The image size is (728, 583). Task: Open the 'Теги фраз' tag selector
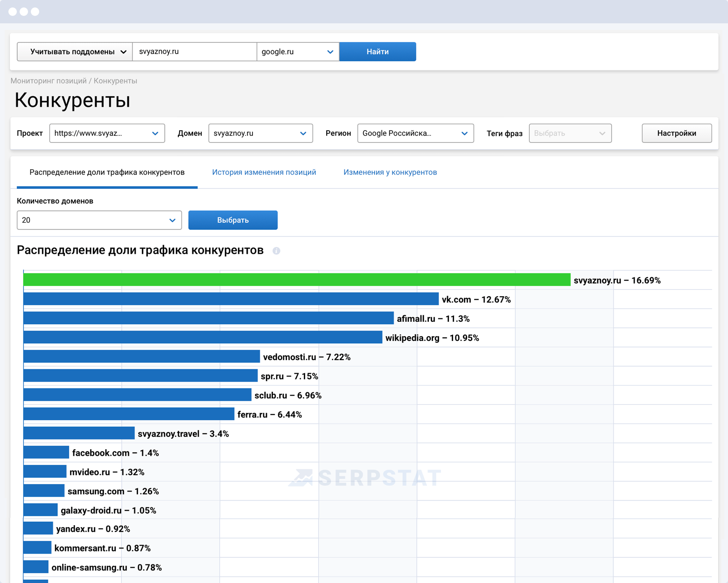click(x=570, y=133)
